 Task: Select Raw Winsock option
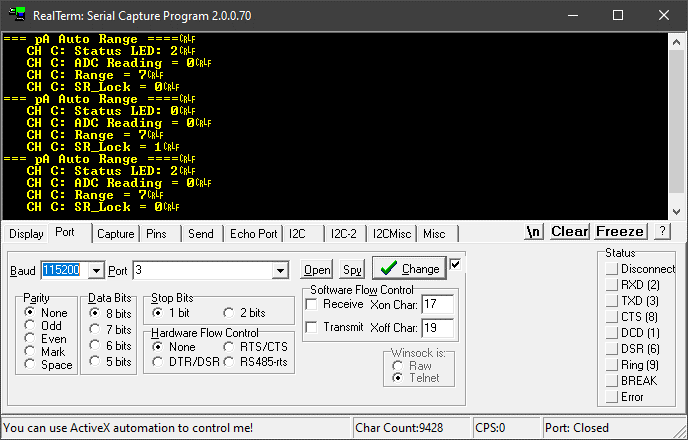[398, 365]
